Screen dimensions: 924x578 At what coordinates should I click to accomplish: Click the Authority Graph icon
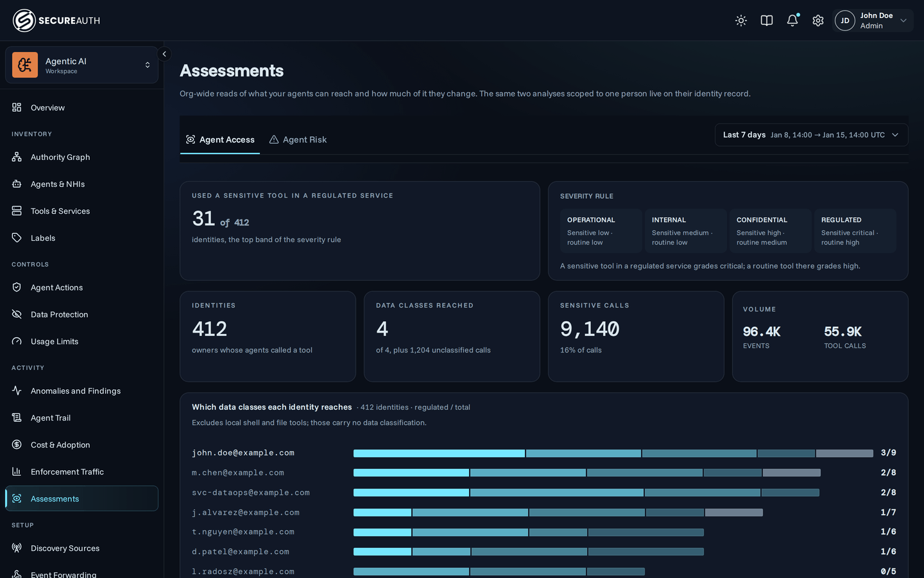[17, 157]
